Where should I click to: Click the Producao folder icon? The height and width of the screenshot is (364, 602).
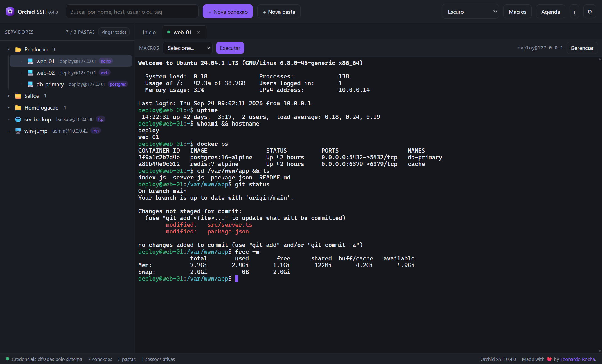[x=18, y=49]
